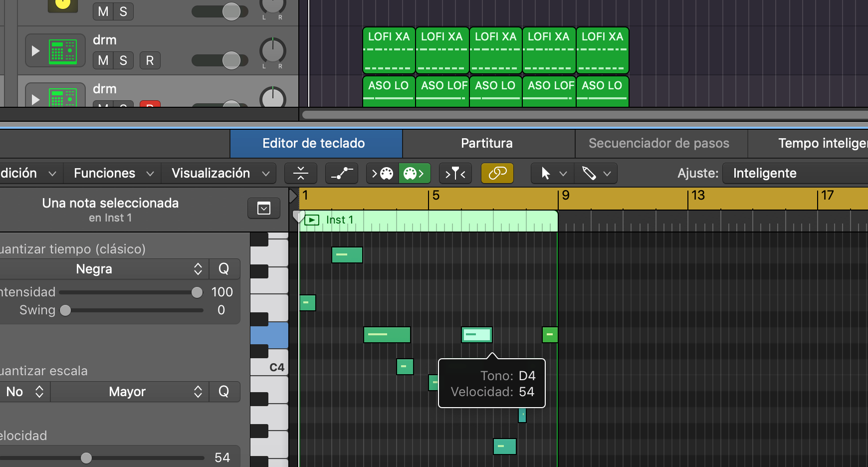Click the Inst 1 region header
The width and height of the screenshot is (868, 467).
[x=428, y=221]
